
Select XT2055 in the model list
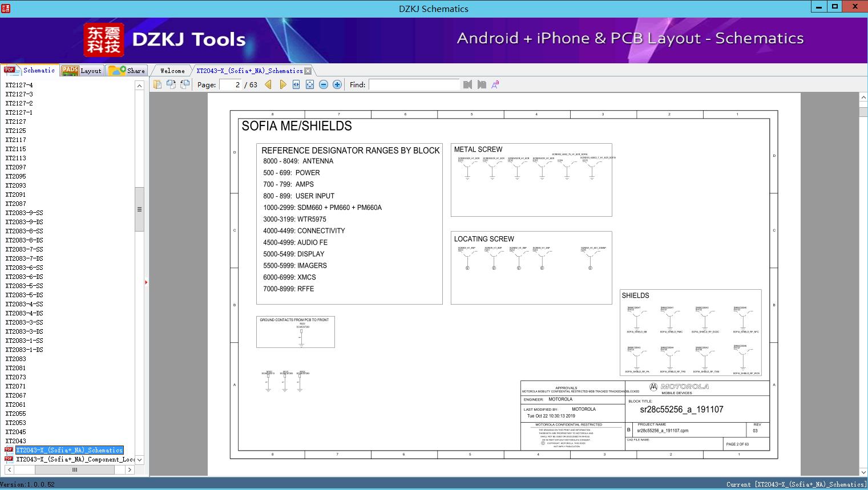pyautogui.click(x=15, y=414)
